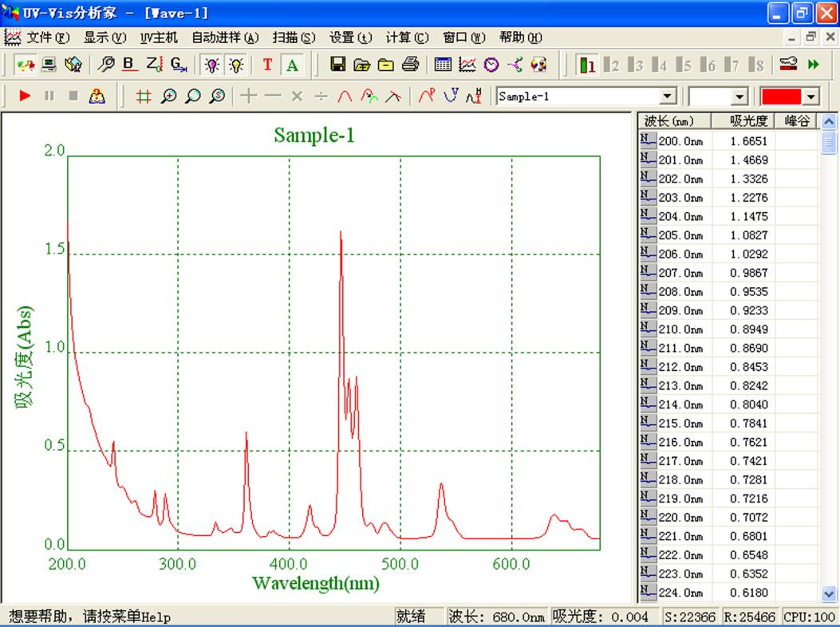Viewport: 840px width, 627px height.
Task: Toggle the T transmittance mode button
Action: pos(267,65)
